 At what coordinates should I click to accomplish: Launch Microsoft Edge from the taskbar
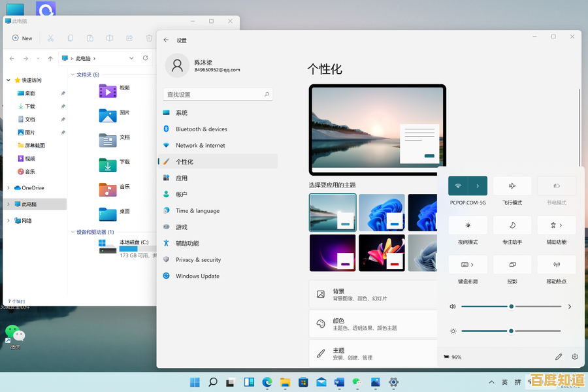pyautogui.click(x=267, y=382)
